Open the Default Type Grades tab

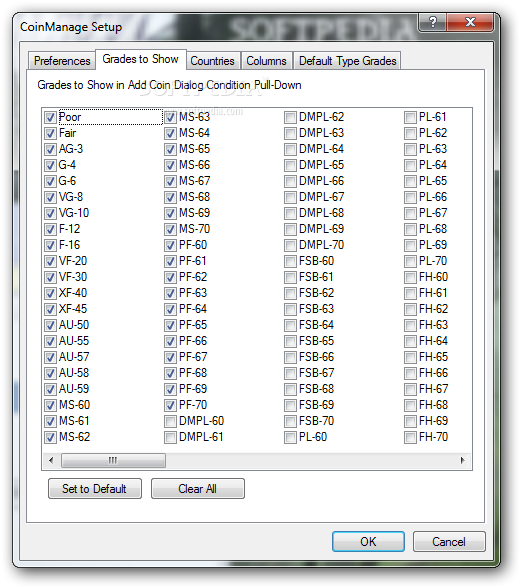[x=347, y=61]
